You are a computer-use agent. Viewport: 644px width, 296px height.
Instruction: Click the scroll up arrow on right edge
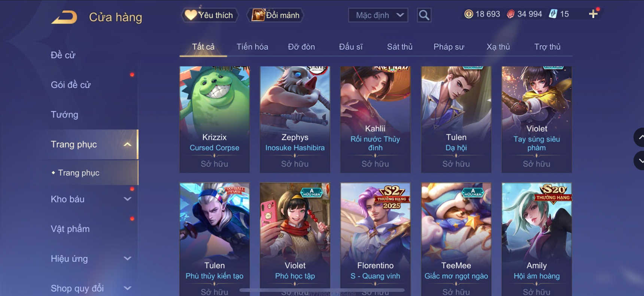[x=640, y=137]
